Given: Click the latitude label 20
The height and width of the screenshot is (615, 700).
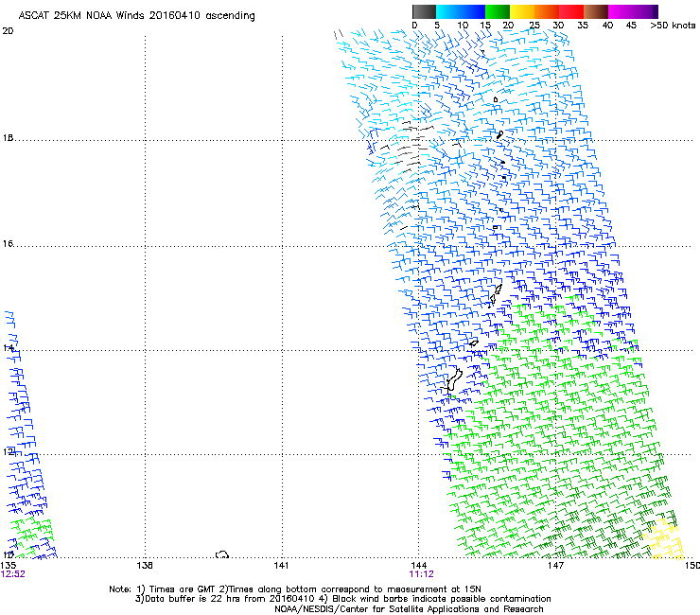Looking at the screenshot, I should click(x=8, y=31).
